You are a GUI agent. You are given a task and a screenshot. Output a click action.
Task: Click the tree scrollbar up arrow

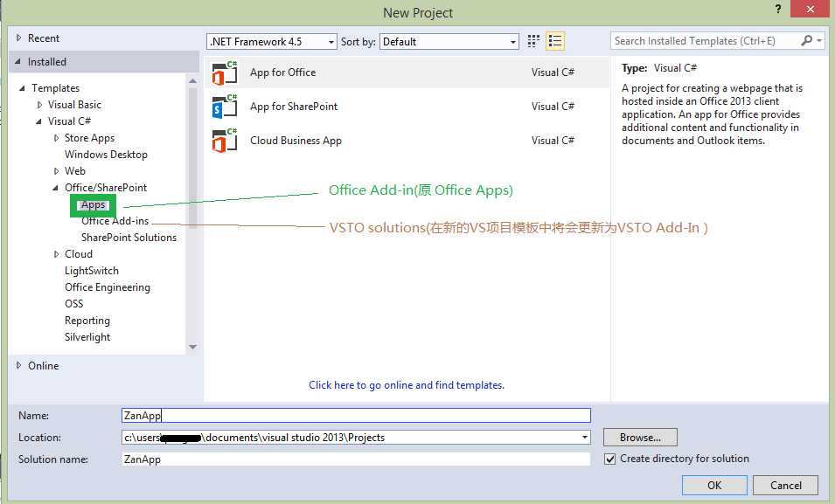pos(192,81)
